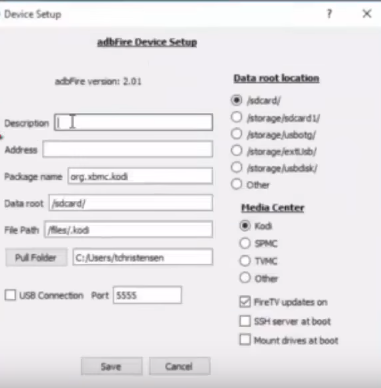Enable SSH server at boot
This screenshot has width=381, height=388.
click(245, 321)
